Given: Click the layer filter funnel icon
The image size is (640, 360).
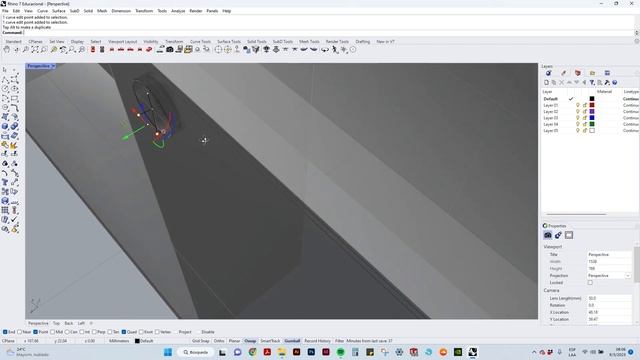Looking at the screenshot, I should pos(592,82).
